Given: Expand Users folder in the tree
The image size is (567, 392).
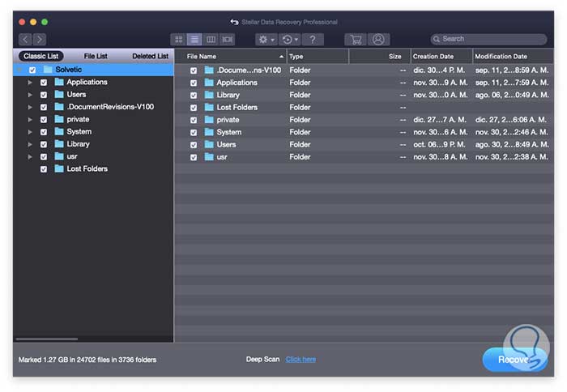Looking at the screenshot, I should point(30,95).
